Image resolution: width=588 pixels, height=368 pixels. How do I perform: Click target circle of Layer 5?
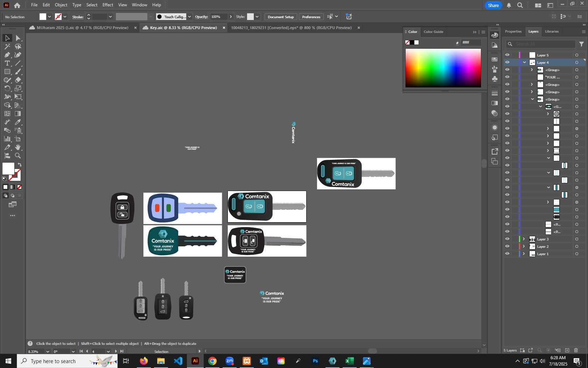(576, 55)
